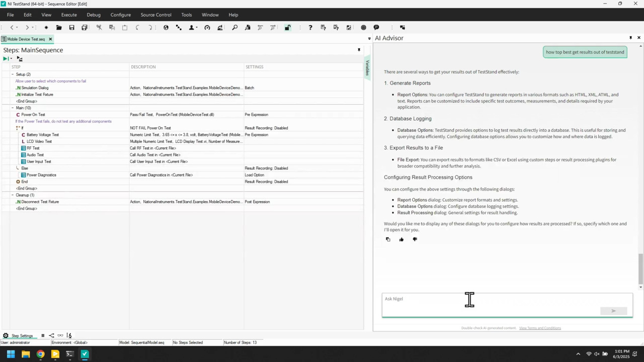
Task: Click the AI Advisor chat scrollbar
Action: click(x=640, y=268)
